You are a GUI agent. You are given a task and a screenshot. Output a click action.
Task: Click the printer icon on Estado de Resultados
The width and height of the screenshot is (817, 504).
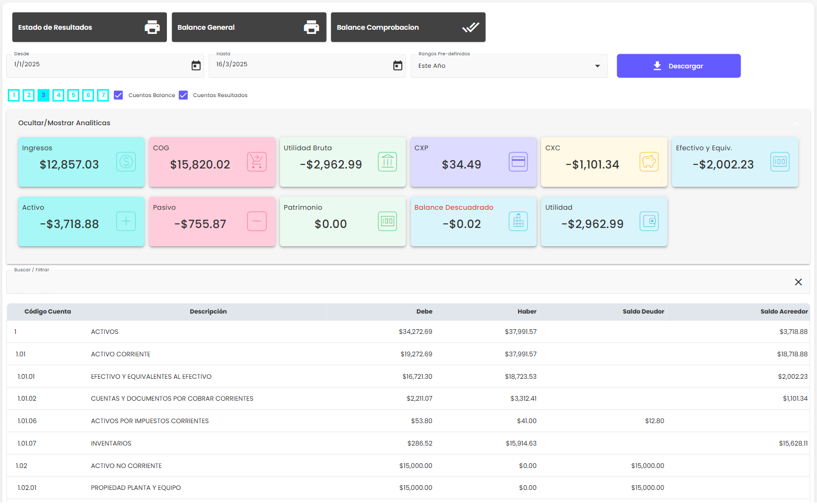(x=152, y=27)
